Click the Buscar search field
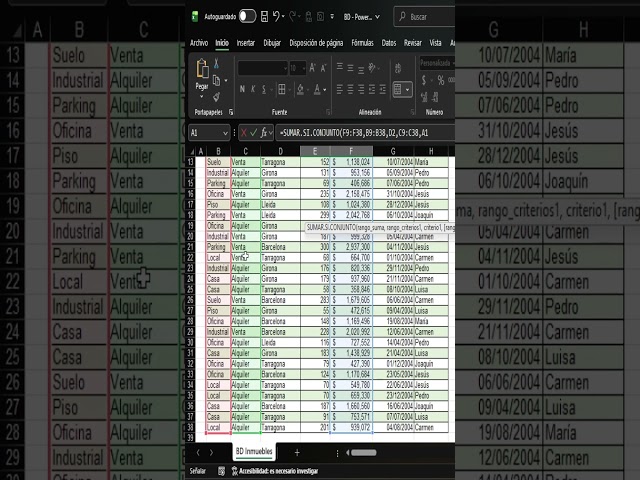This screenshot has width=640, height=480. (424, 17)
